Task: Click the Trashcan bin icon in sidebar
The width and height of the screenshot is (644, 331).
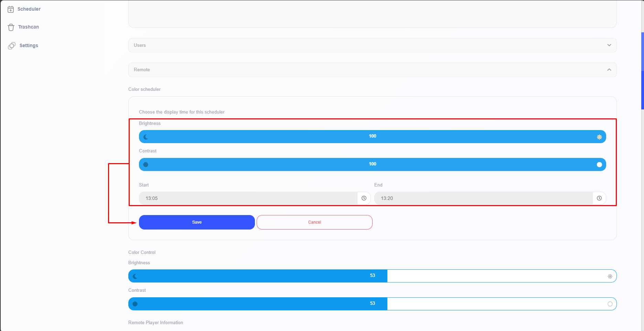Action: point(11,27)
